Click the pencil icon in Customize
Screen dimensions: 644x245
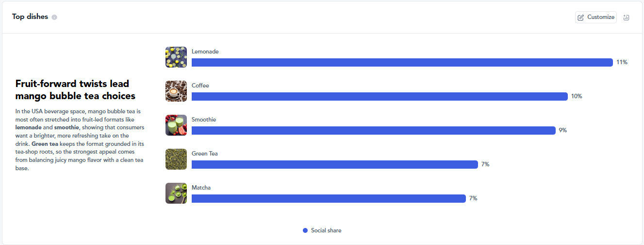coord(581,17)
